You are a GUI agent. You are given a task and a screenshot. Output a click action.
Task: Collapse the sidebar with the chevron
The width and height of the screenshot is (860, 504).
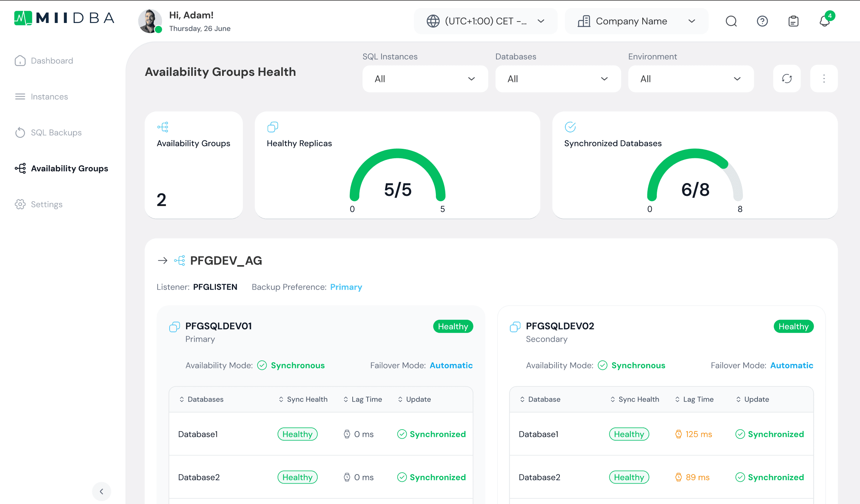(x=101, y=491)
